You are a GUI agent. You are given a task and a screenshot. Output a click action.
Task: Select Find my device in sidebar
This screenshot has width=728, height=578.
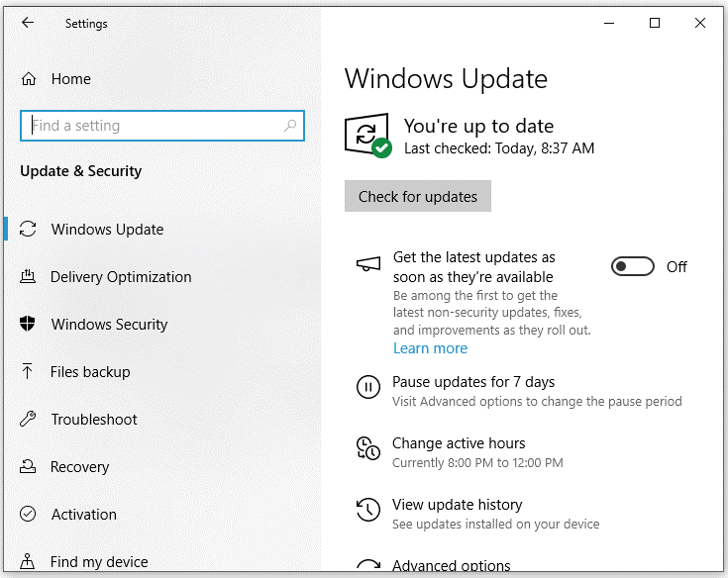pos(99,562)
